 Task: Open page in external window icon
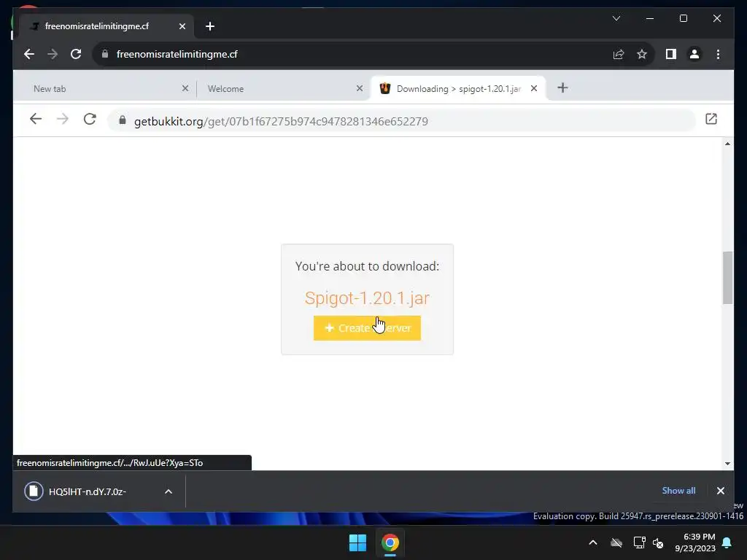[711, 119]
